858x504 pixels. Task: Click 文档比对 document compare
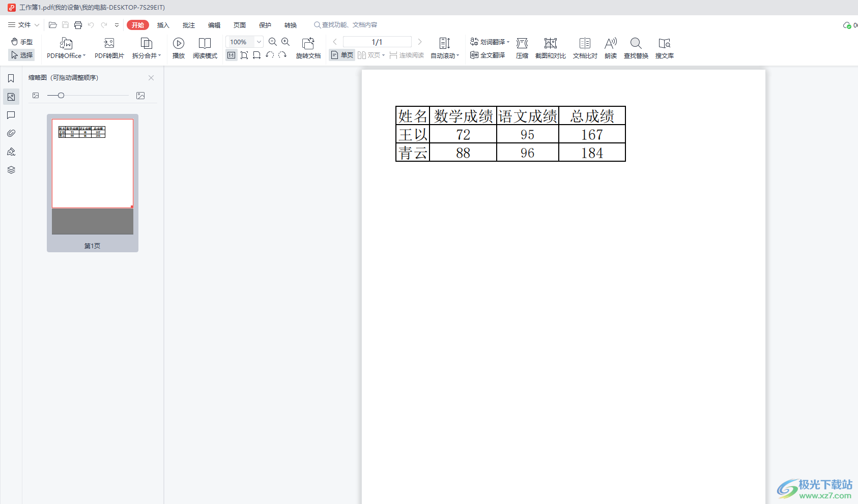pyautogui.click(x=585, y=48)
